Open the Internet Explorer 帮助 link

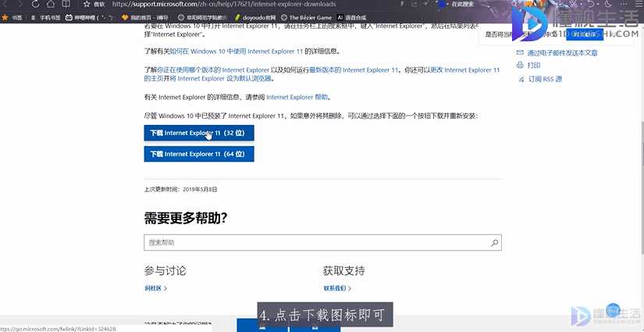click(297, 98)
